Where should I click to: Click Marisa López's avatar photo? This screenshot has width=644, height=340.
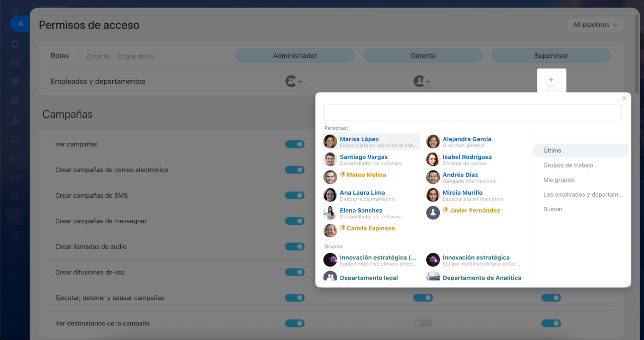[x=330, y=141]
